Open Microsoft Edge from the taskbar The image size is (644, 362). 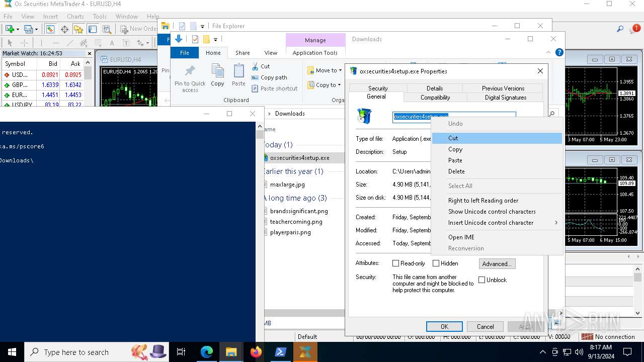pos(207,352)
